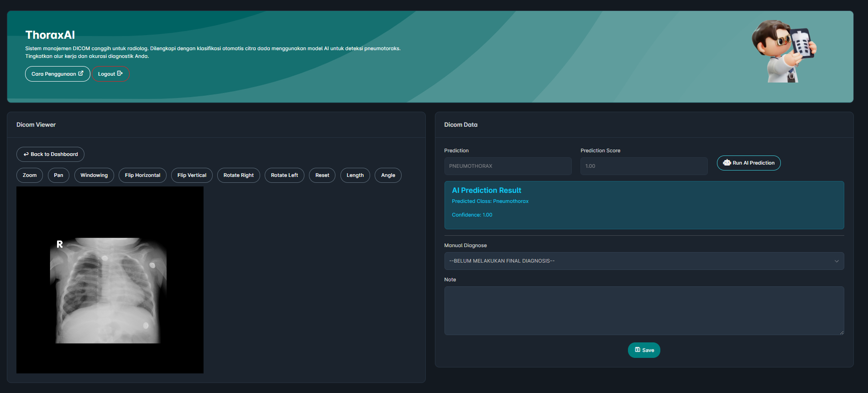Flip the image horizontally
The height and width of the screenshot is (393, 868).
[x=142, y=175]
